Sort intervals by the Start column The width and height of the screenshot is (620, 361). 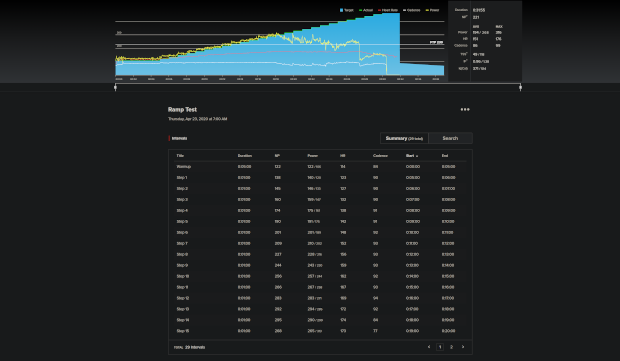[x=412, y=156]
